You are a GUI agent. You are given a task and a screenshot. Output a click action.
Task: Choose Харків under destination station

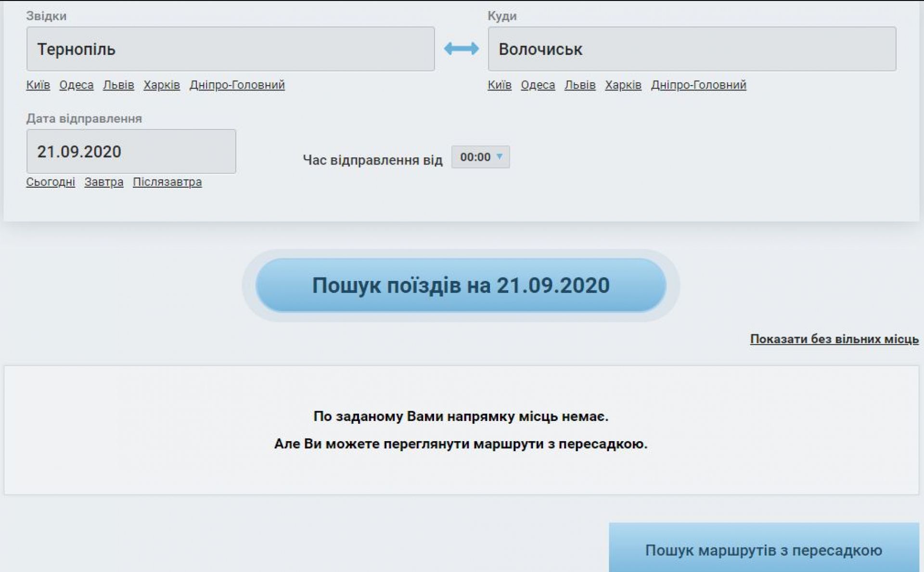[x=623, y=85]
